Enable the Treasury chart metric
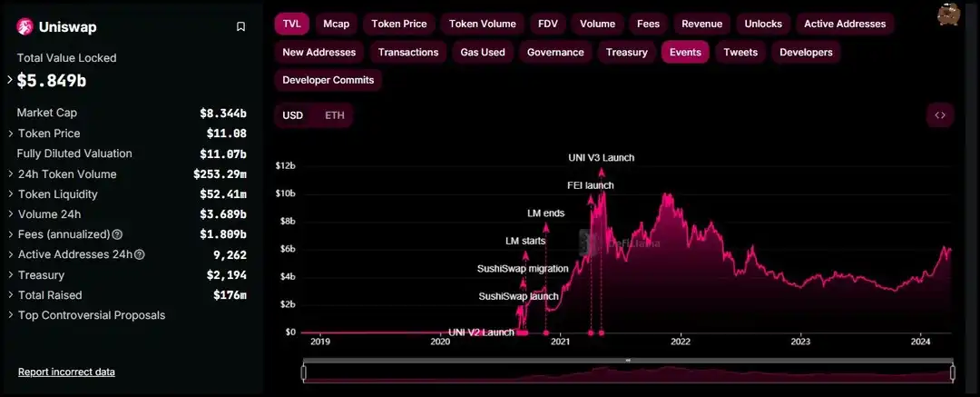This screenshot has width=980, height=397. tap(626, 52)
